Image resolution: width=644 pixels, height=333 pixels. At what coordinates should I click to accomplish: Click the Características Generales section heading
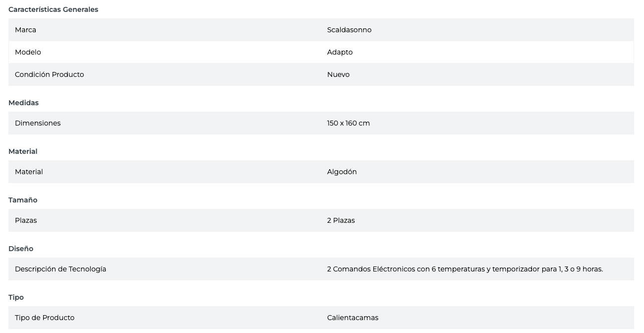click(53, 9)
